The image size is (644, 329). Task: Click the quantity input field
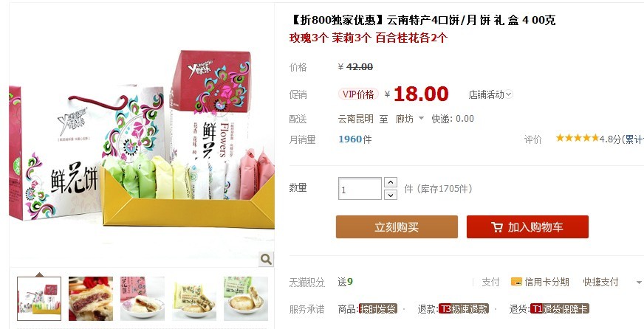click(x=360, y=189)
